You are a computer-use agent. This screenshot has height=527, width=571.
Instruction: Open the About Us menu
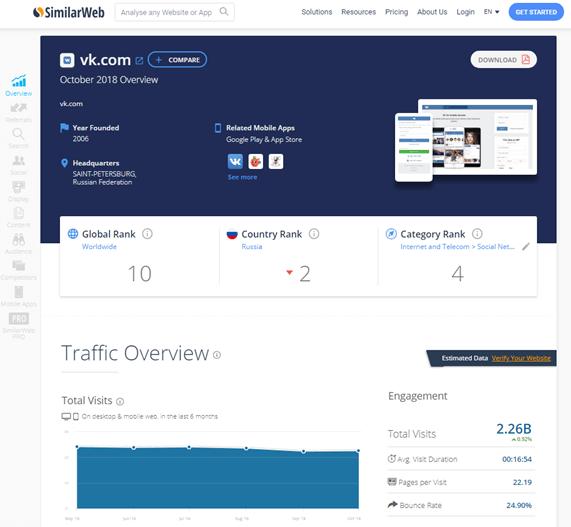pos(432,12)
